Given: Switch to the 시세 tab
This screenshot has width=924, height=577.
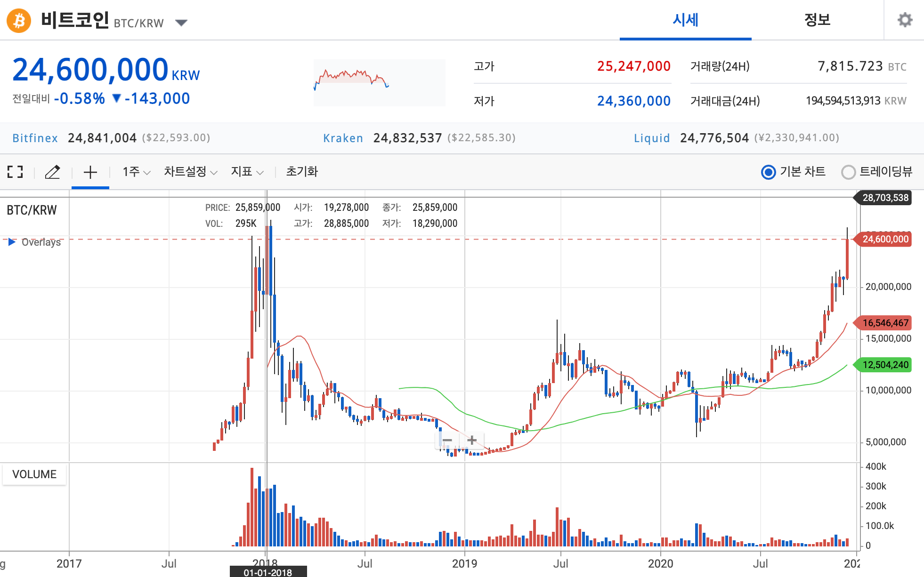Looking at the screenshot, I should coord(685,20).
